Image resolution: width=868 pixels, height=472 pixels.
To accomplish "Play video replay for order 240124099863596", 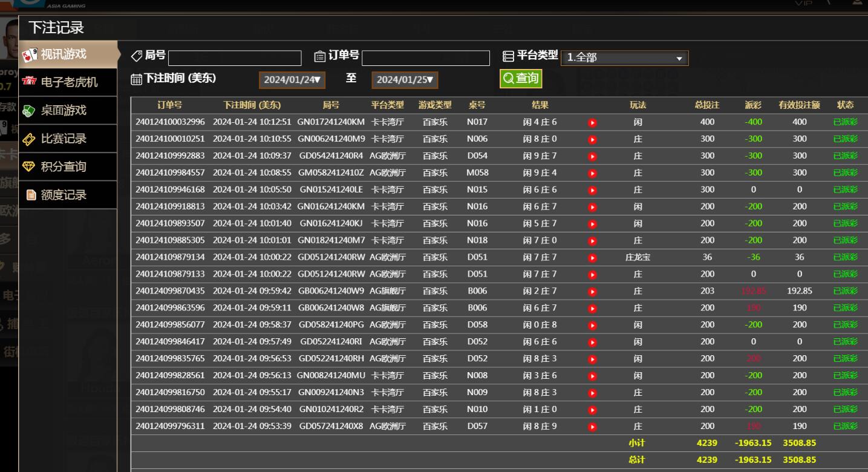I will [592, 309].
